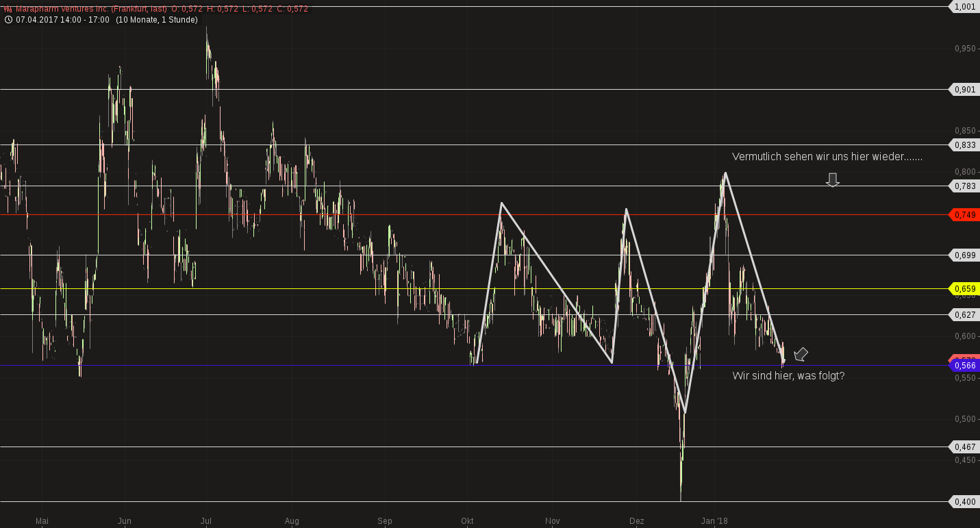This screenshot has width=980, height=528.
Task: Click the purple 0,566 price level tag
Action: coord(964,366)
